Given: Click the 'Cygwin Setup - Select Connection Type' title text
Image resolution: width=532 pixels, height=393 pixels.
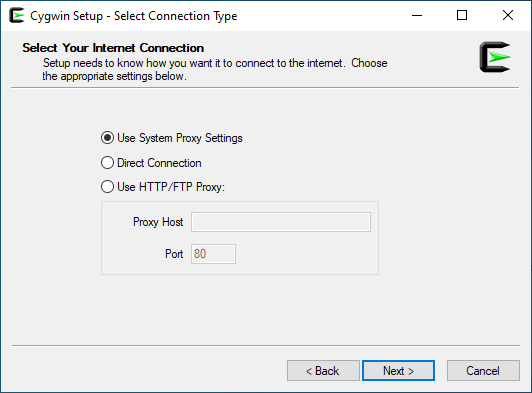Looking at the screenshot, I should coord(134,16).
